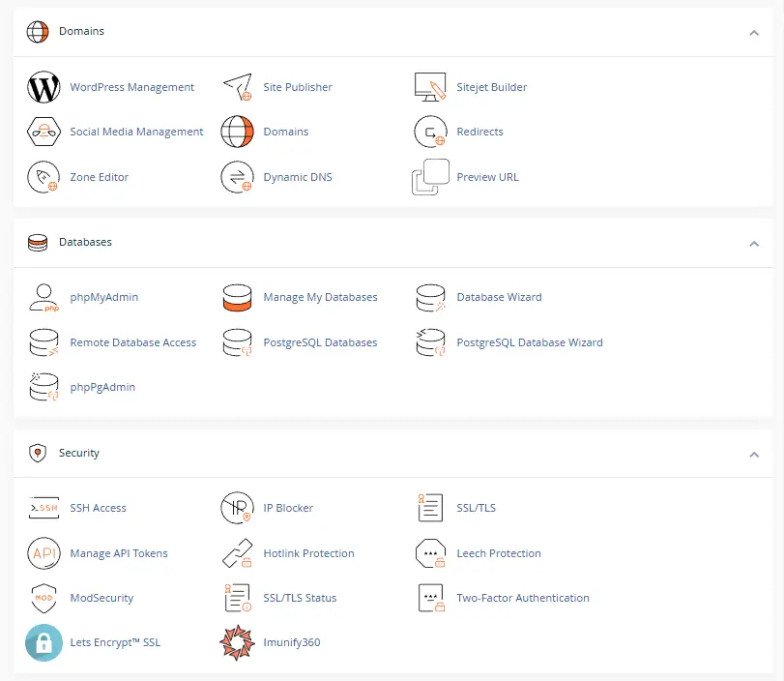Collapse the Databases section

754,244
